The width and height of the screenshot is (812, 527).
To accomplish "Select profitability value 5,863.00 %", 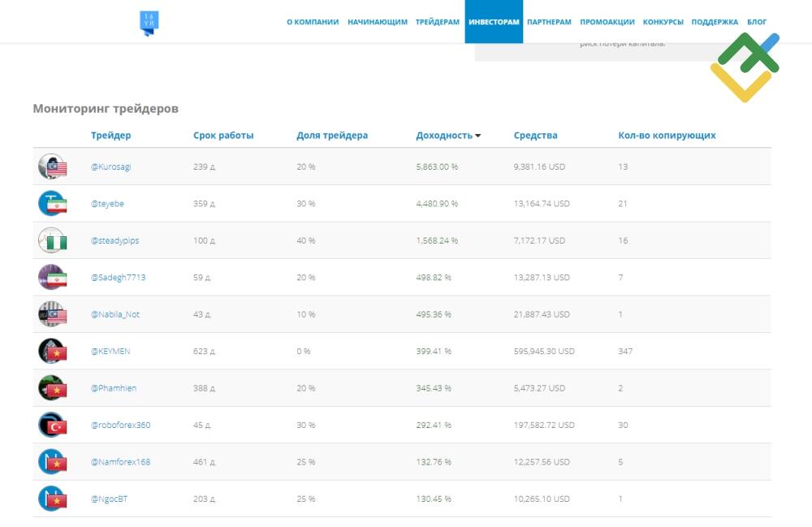I will pos(437,166).
